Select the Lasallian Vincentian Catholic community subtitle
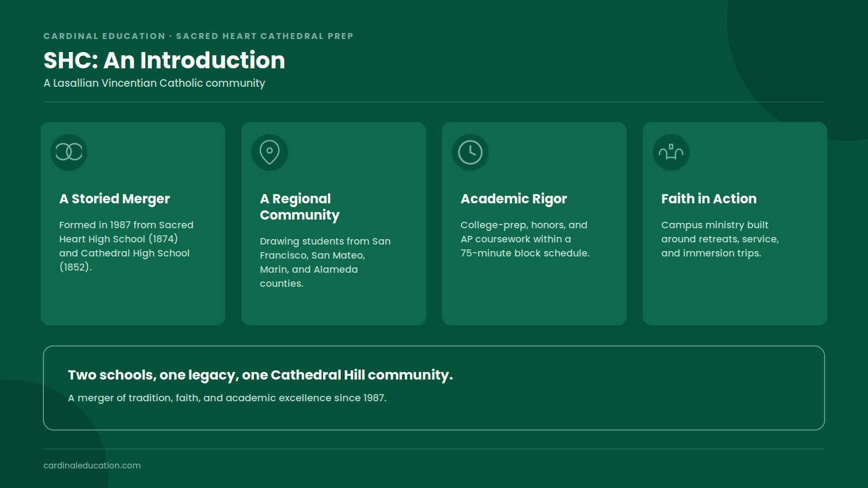Screen dimensions: 868x488 pyautogui.click(x=154, y=83)
